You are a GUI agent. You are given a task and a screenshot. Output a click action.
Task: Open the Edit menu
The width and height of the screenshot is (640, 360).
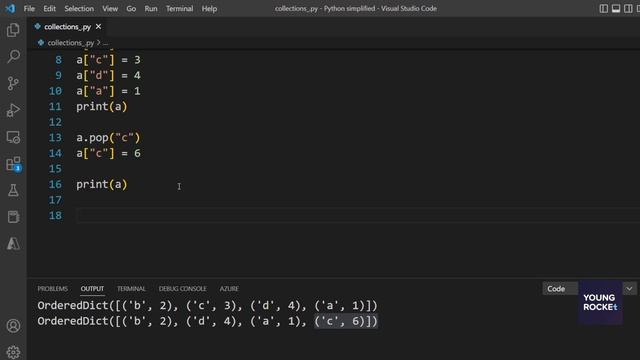[49, 9]
